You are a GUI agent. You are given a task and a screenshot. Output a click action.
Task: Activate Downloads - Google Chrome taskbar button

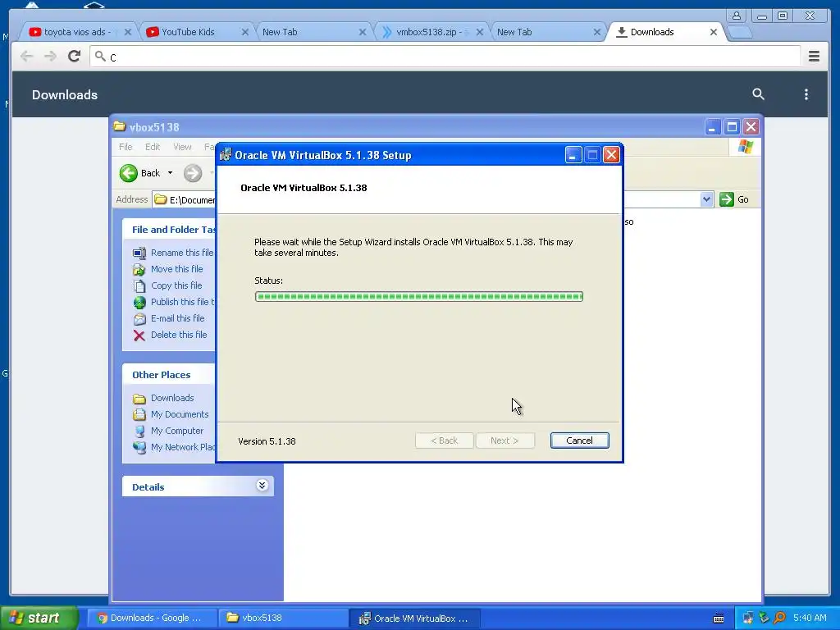[151, 618]
